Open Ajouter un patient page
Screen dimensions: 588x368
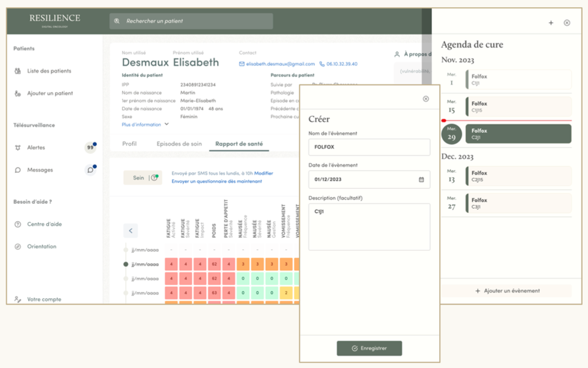click(x=50, y=93)
